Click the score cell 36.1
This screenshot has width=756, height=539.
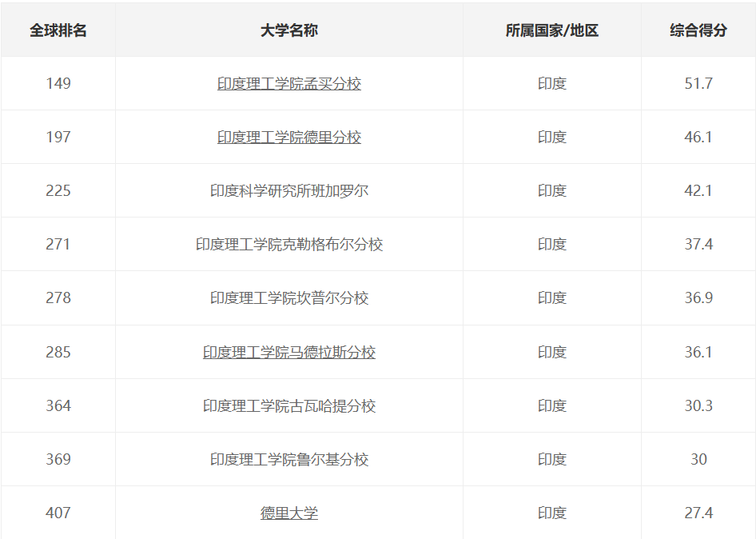point(698,352)
